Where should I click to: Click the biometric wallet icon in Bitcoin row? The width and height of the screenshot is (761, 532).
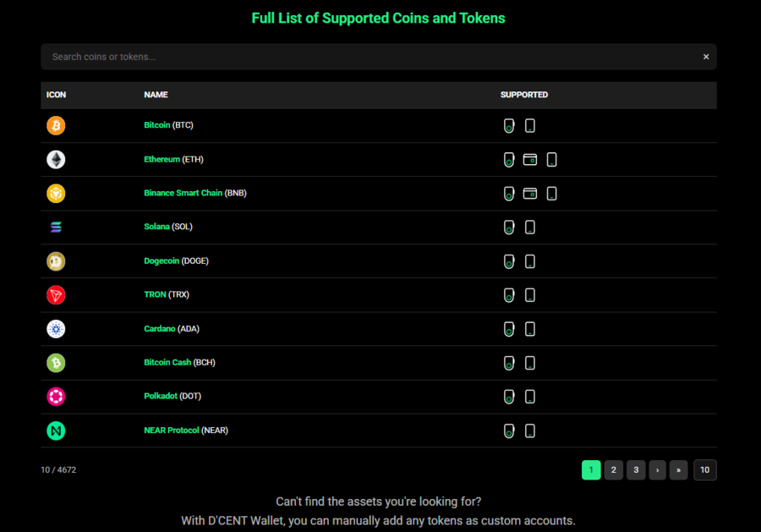[509, 125]
